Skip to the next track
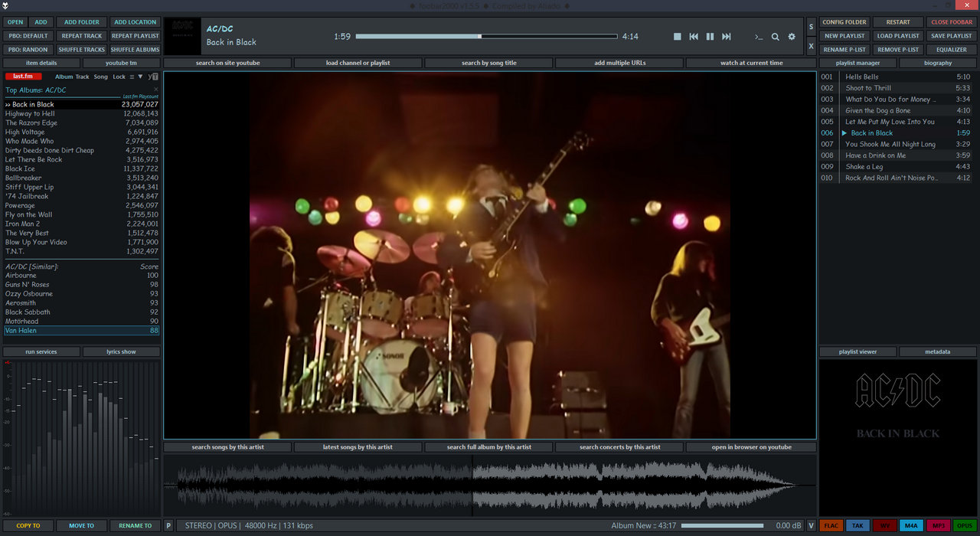Viewport: 980px width, 536px height. (x=727, y=37)
